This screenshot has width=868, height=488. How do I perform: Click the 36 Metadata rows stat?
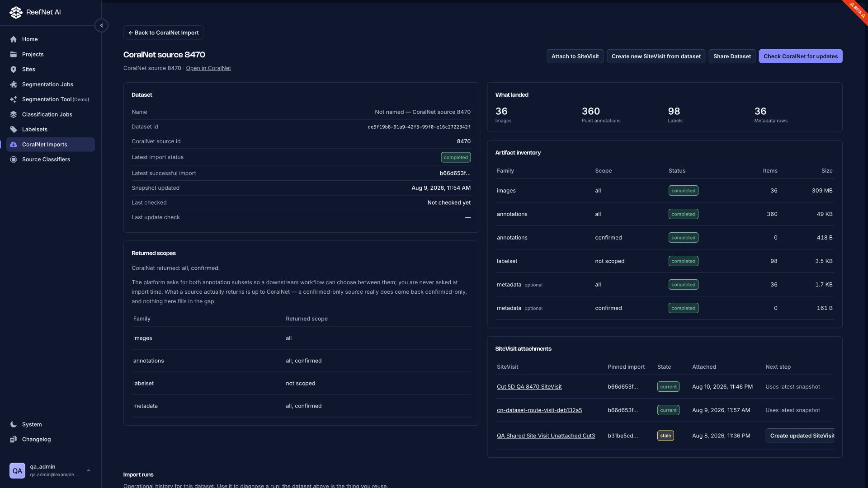click(771, 114)
